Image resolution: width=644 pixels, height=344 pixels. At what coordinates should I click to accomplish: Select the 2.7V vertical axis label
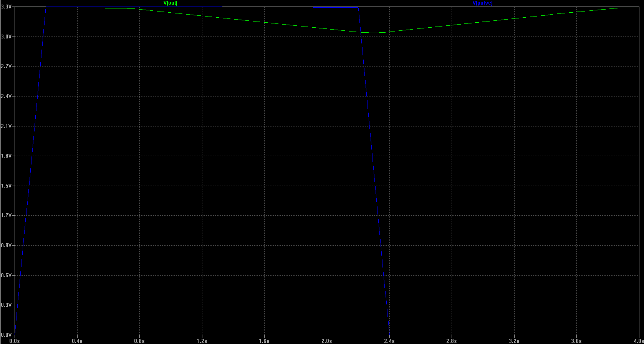(7, 66)
